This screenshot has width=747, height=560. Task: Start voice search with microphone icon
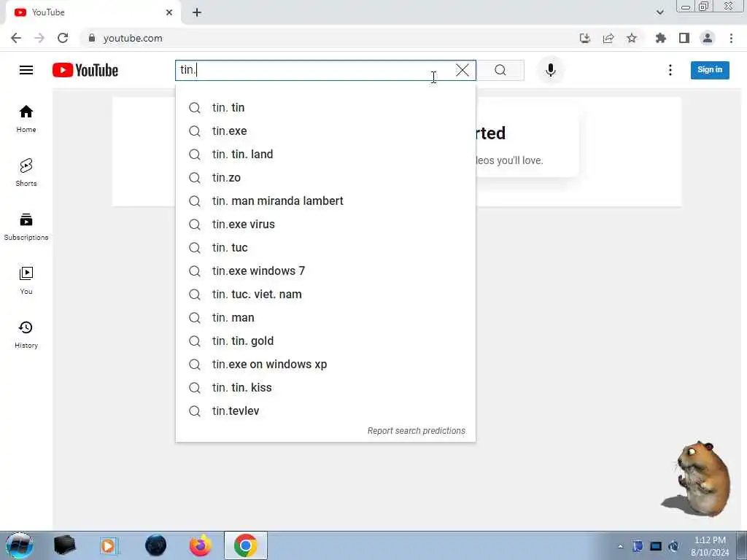click(550, 70)
